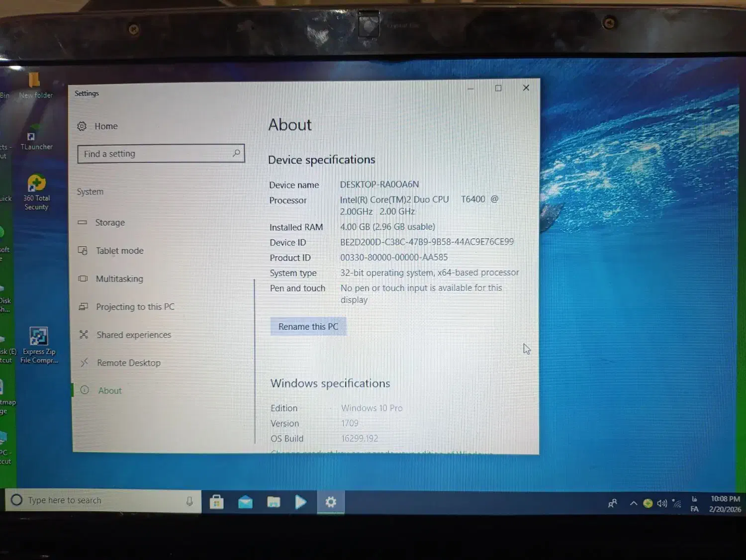The image size is (746, 560).
Task: Maximize the Settings window
Action: [x=498, y=88]
